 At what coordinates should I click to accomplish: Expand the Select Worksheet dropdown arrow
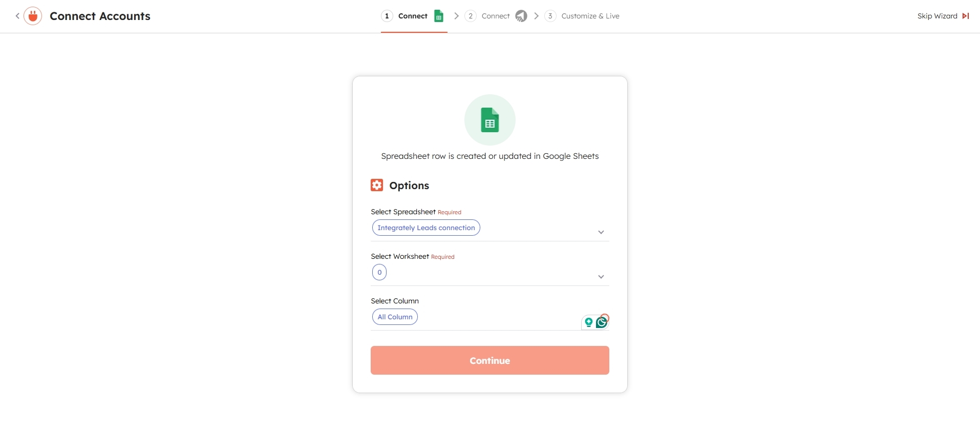click(x=601, y=277)
